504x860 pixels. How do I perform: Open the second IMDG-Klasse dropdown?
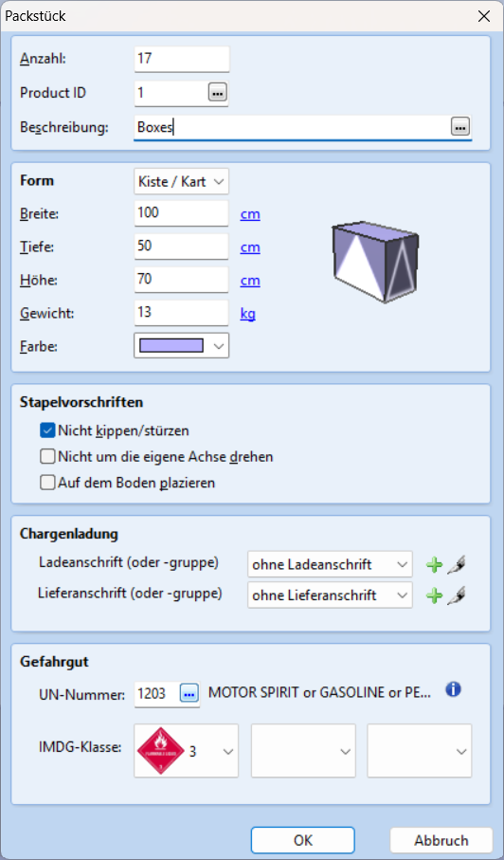coord(303,750)
